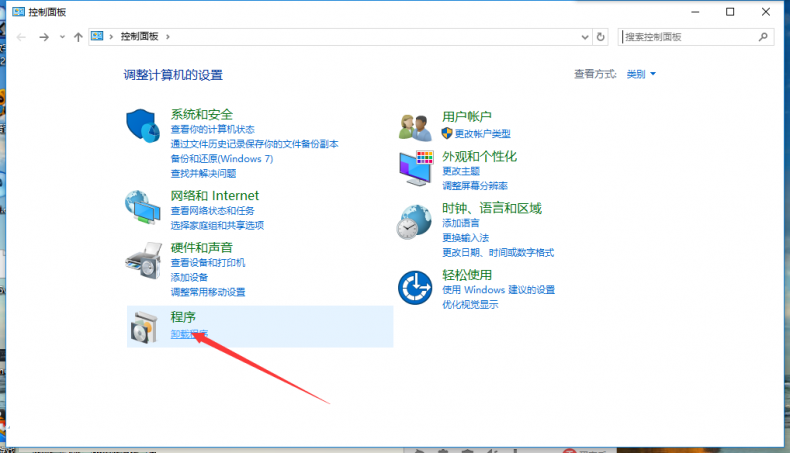
Task: Open the Appearance and Personalization monitor icon
Action: (x=416, y=168)
